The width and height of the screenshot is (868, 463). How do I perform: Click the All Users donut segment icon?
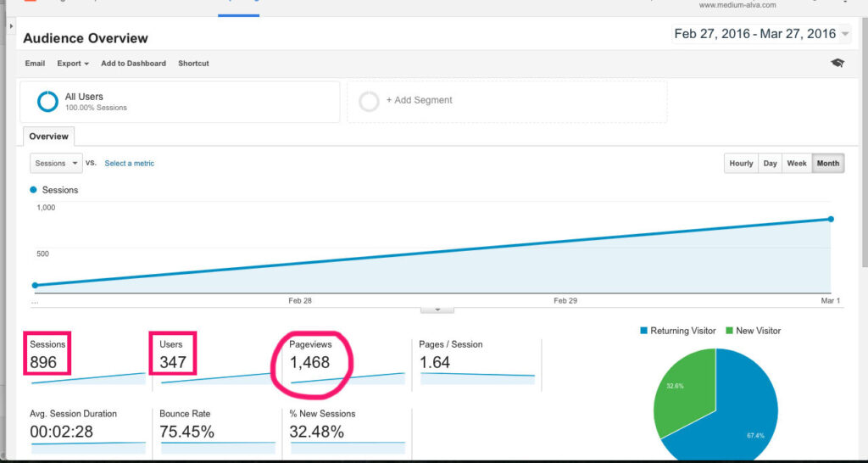[47, 102]
